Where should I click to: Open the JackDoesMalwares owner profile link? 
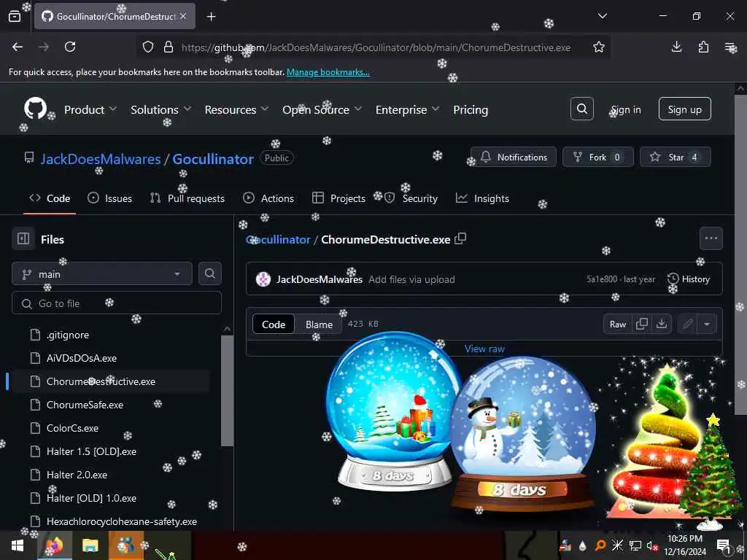point(101,158)
